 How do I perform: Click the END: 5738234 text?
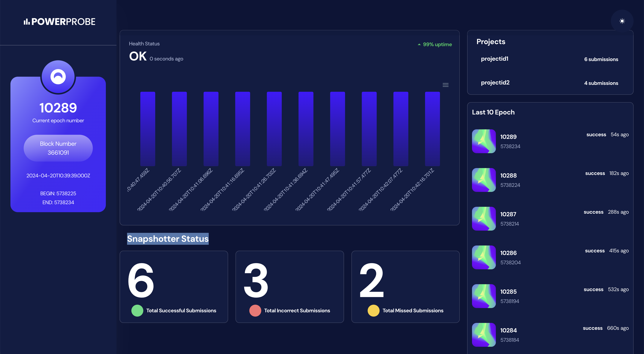click(58, 202)
